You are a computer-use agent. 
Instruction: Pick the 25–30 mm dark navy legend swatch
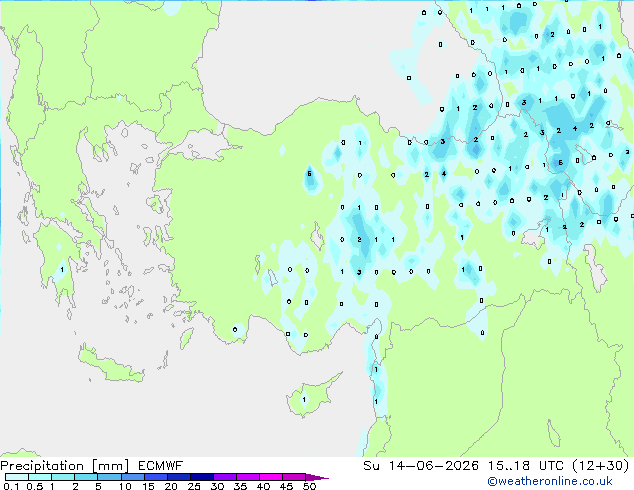(x=201, y=477)
